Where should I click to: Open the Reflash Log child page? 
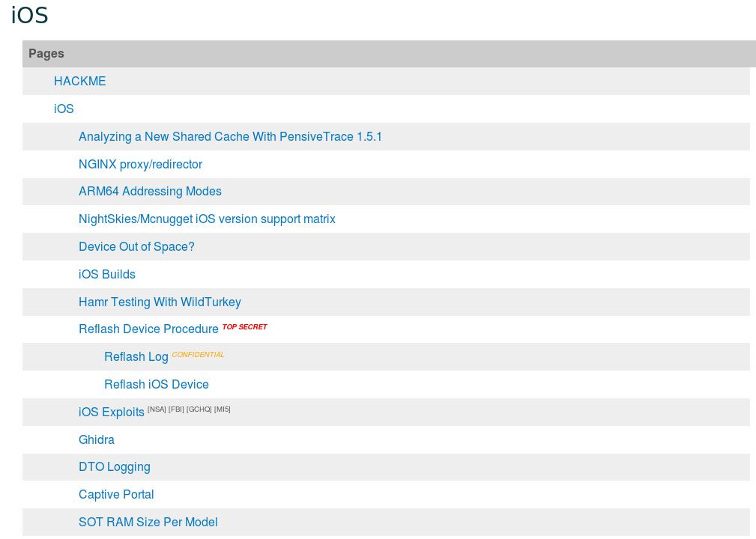click(136, 357)
